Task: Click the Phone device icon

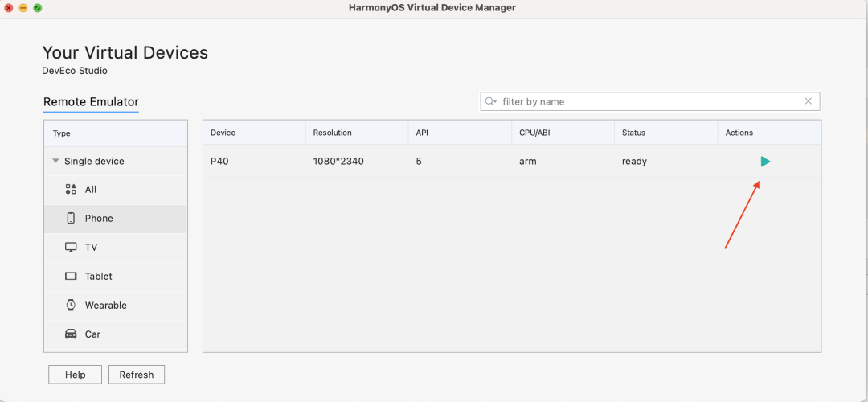Action: point(71,219)
